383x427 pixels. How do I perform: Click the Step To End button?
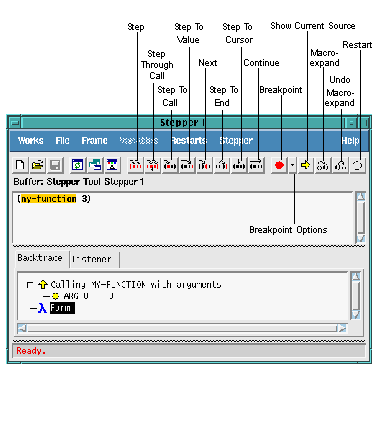222,165
